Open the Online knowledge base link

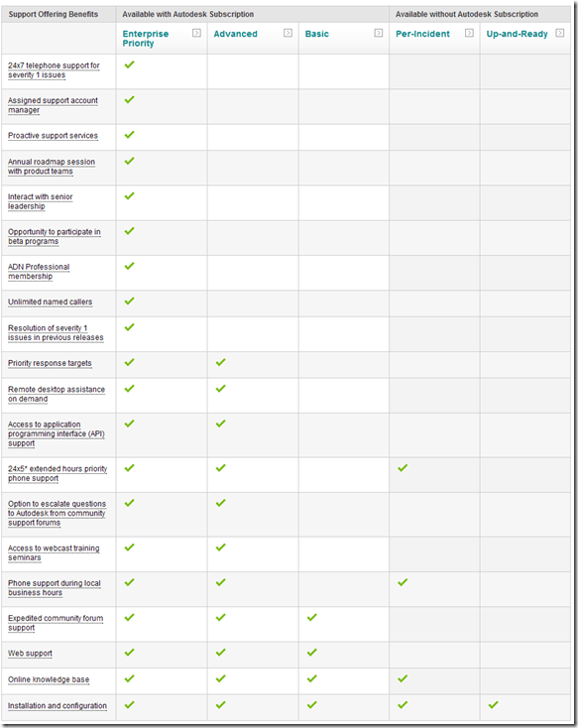[49, 679]
